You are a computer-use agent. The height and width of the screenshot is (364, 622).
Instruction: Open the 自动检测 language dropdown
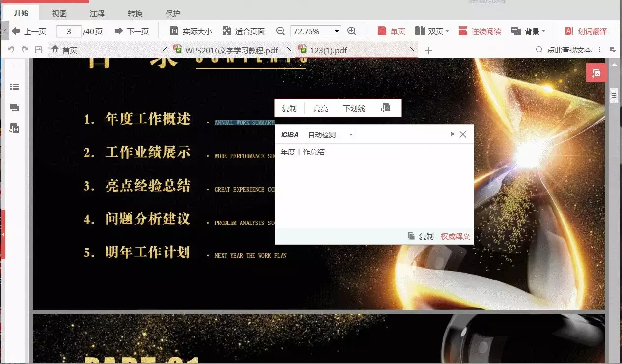click(x=330, y=134)
